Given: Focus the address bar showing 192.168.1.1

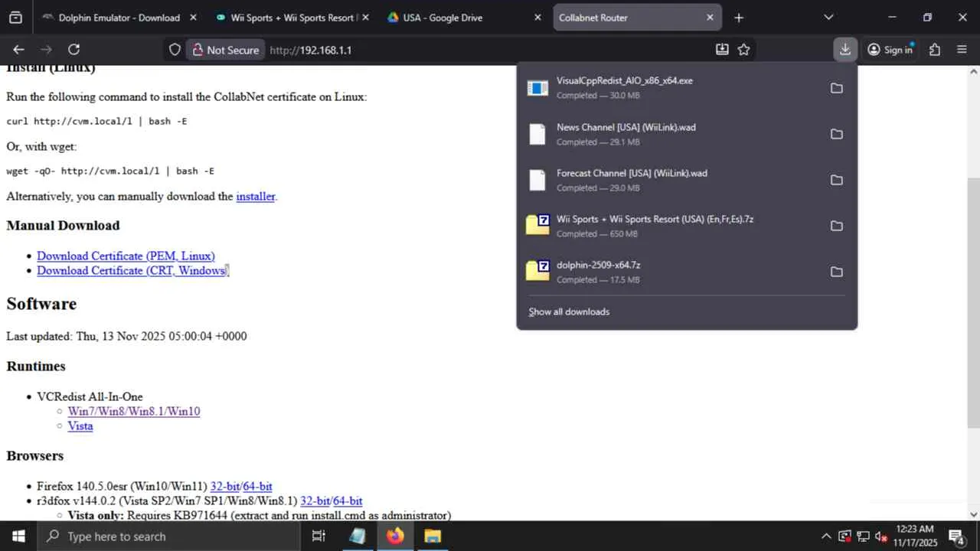Looking at the screenshot, I should (x=490, y=50).
